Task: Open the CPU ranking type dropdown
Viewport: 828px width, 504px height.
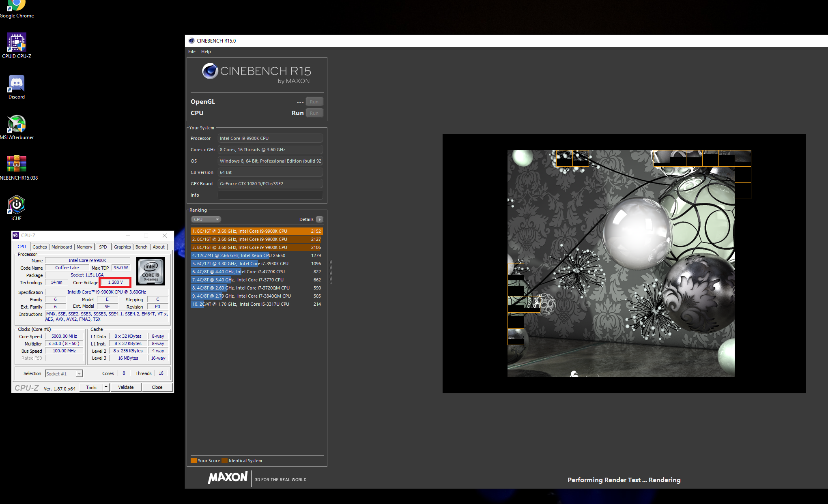Action: point(206,219)
